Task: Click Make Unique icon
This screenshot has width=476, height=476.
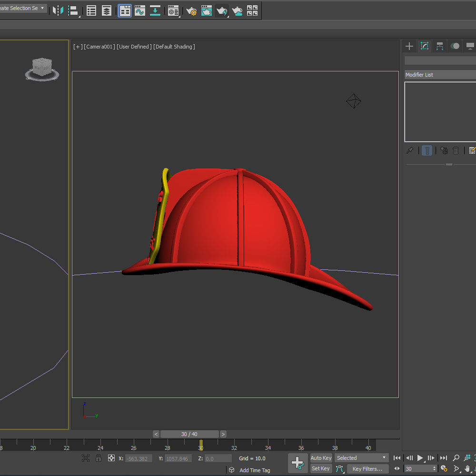Action: click(x=444, y=150)
